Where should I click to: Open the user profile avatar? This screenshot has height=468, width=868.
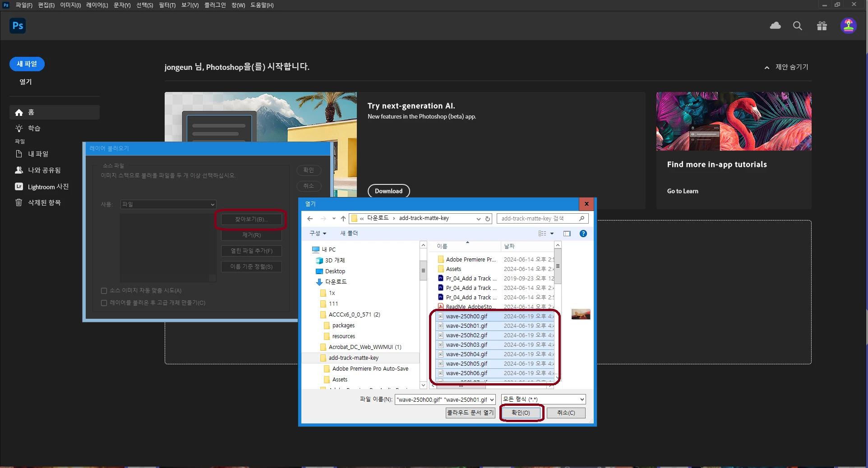point(849,26)
